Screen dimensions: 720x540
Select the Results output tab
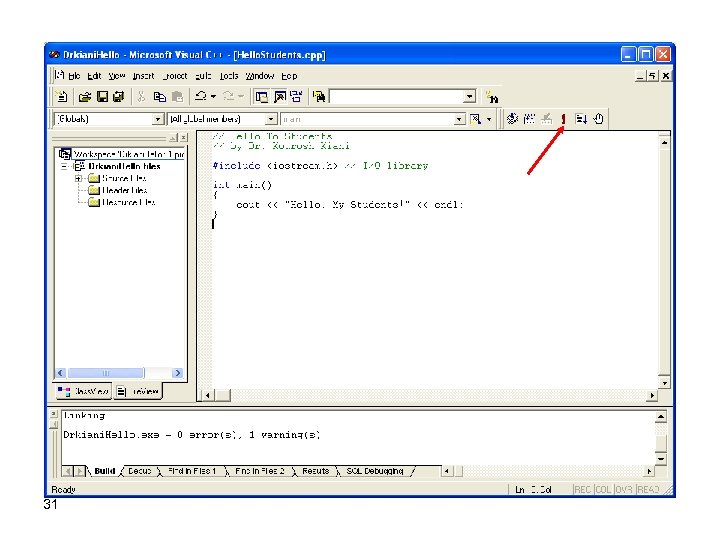coord(315,471)
